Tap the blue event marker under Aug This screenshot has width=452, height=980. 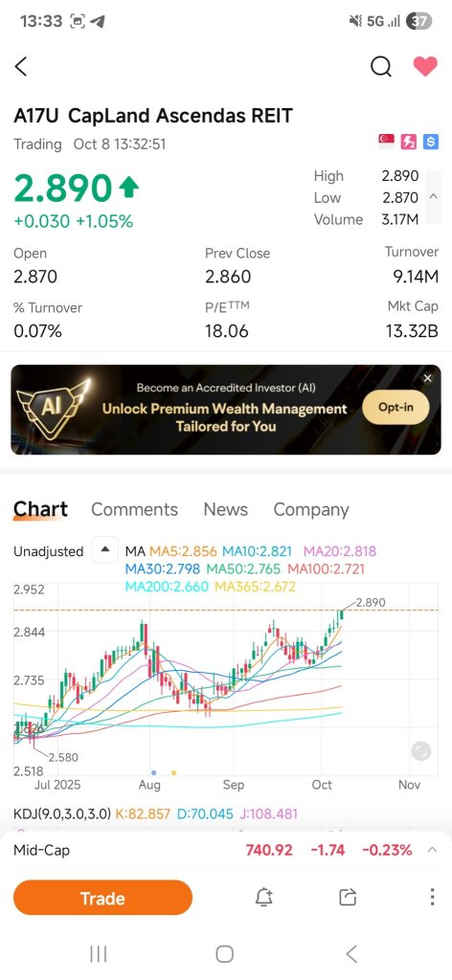point(154,772)
